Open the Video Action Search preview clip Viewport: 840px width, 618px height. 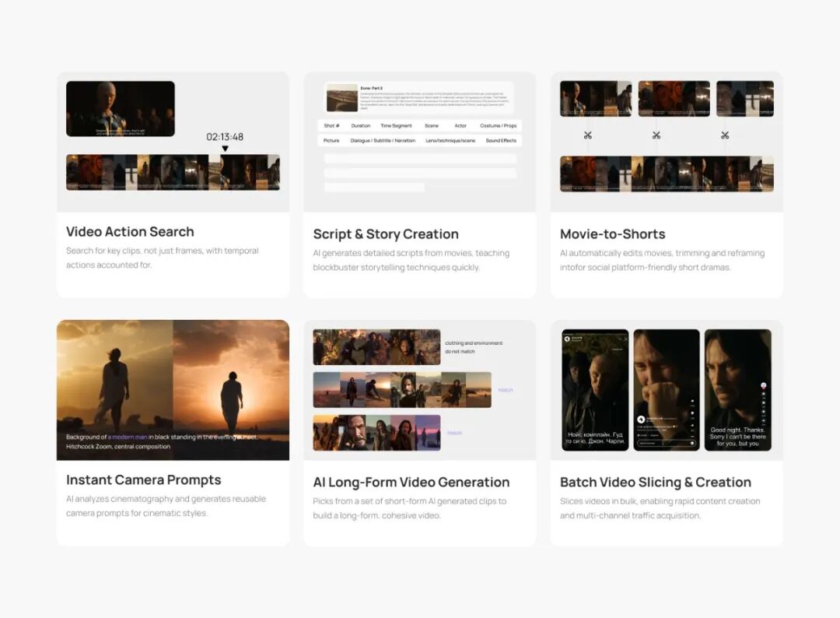point(121,109)
